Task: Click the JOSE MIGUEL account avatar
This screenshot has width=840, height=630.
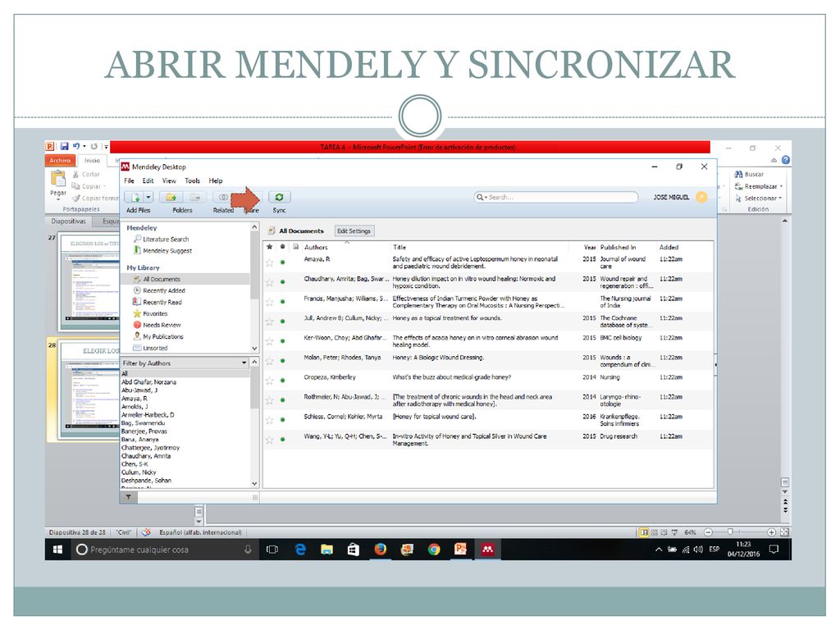Action: [702, 197]
